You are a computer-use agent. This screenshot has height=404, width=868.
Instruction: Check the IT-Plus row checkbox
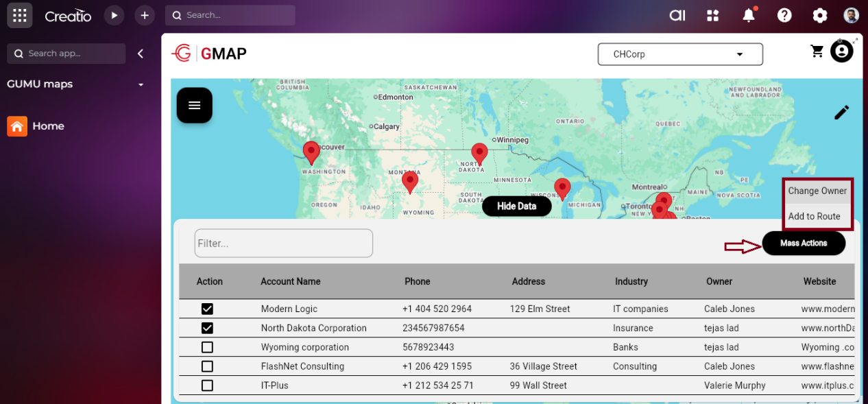pos(207,385)
